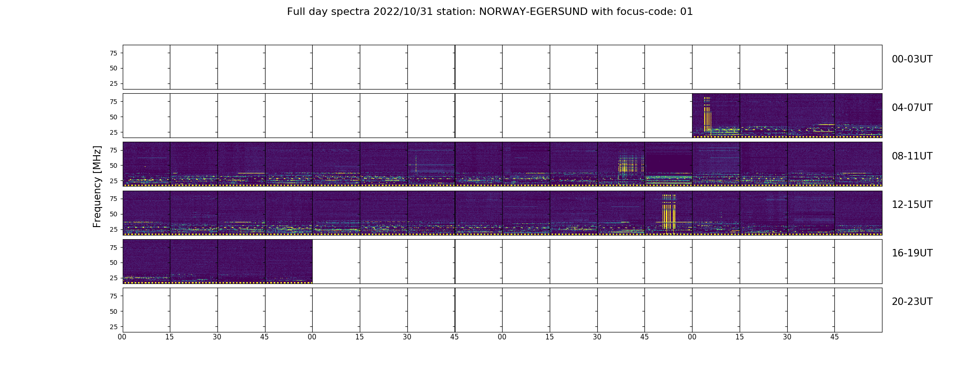Image resolution: width=980 pixels, height=373 pixels.
Task: Click the 50 tick in the 20-23UT row
Action: (113, 311)
